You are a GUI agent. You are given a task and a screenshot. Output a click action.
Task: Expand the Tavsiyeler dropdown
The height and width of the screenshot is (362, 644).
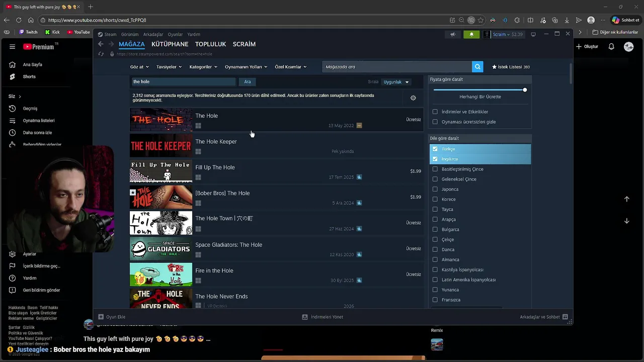[169, 67]
